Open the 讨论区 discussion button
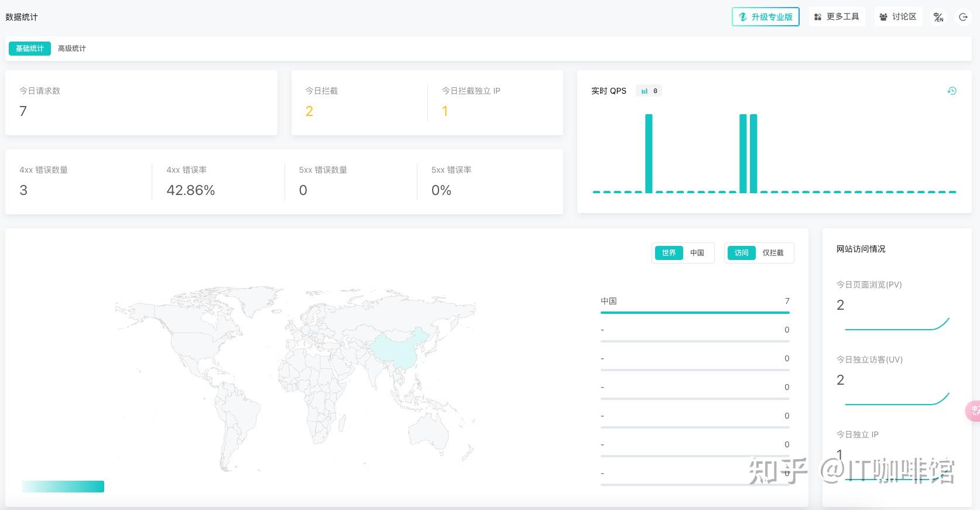Screen dimensions: 980x510 [899, 17]
